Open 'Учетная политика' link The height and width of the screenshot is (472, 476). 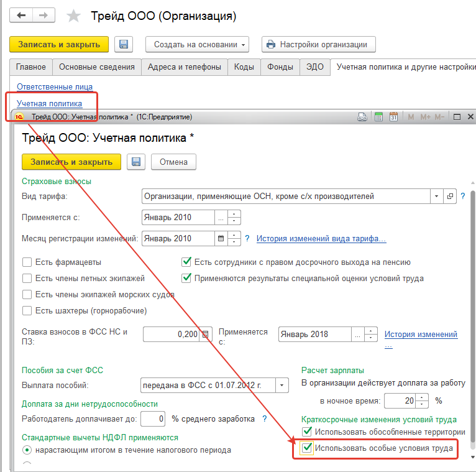point(49,104)
